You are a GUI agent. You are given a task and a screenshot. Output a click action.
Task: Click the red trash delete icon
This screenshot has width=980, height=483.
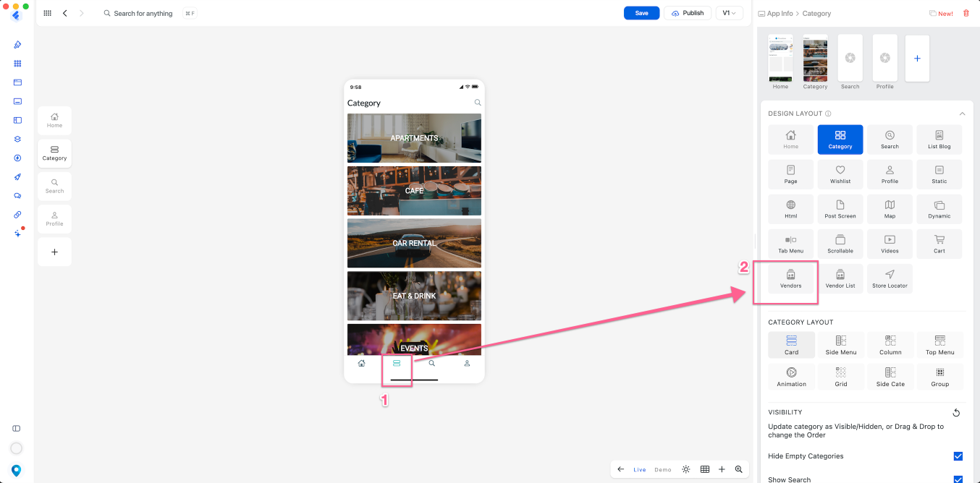pos(966,13)
